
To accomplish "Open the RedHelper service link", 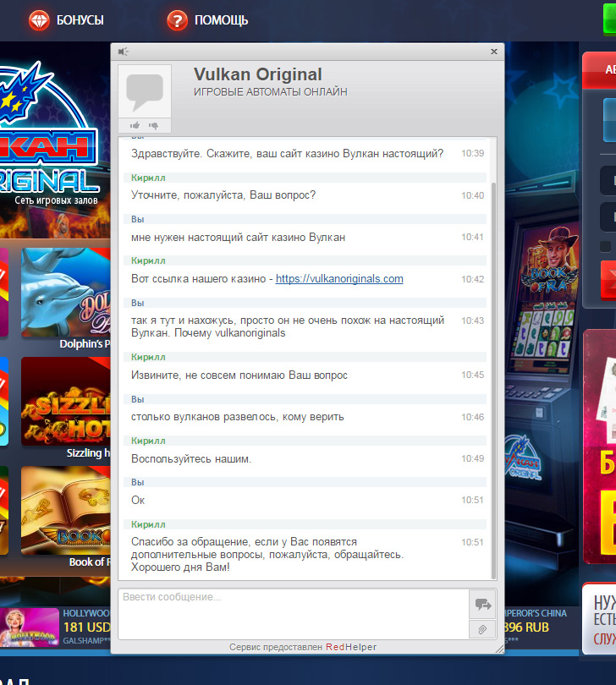I will point(351,647).
